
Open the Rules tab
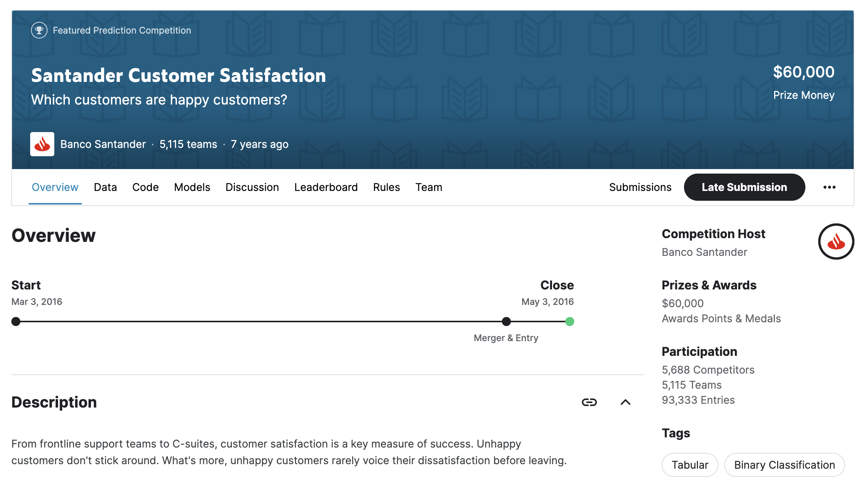click(x=386, y=187)
